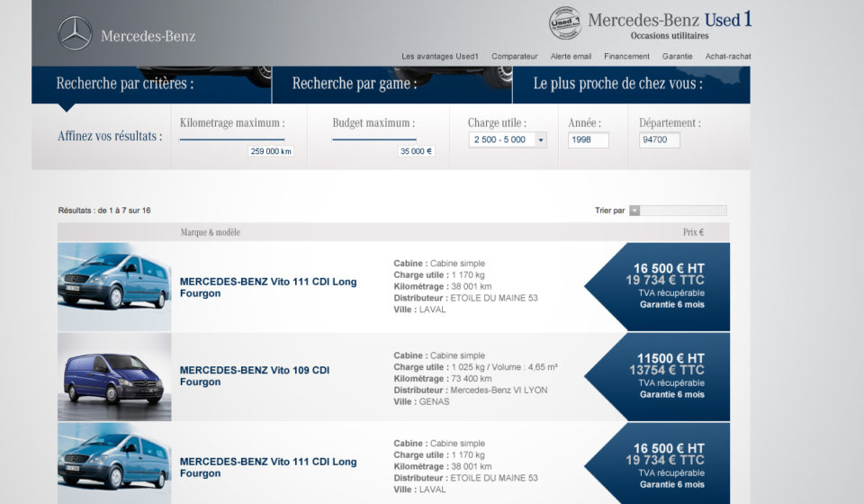This screenshot has height=504, width=864.
Task: Adjust the Kilometrage maximum slider
Action: pos(232,139)
